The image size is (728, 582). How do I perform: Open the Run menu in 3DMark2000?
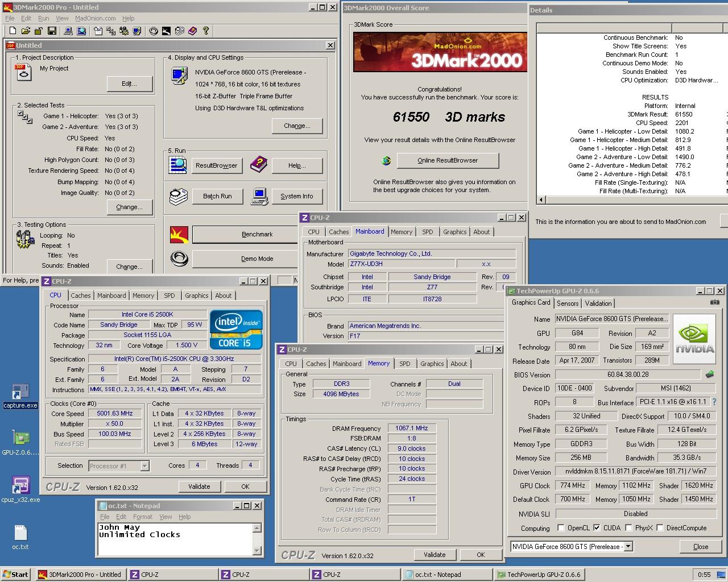coord(43,18)
